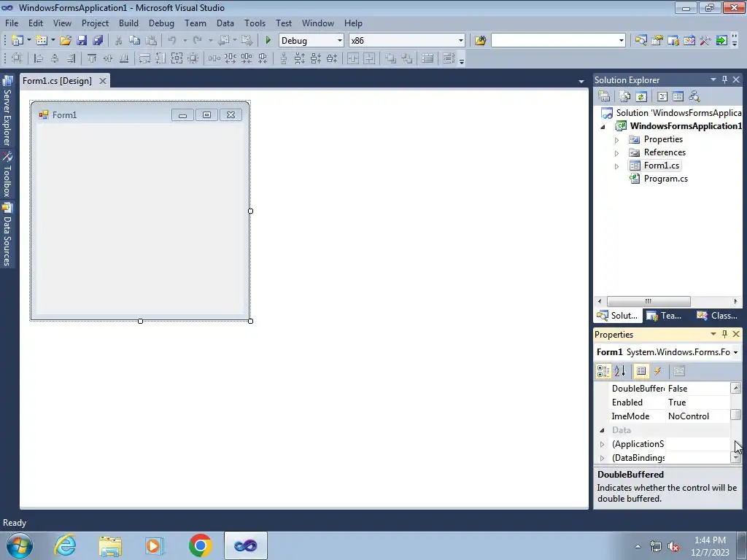Click the Paste icon in the toolbar
Viewport: 747px width, 560px height.
click(x=151, y=41)
